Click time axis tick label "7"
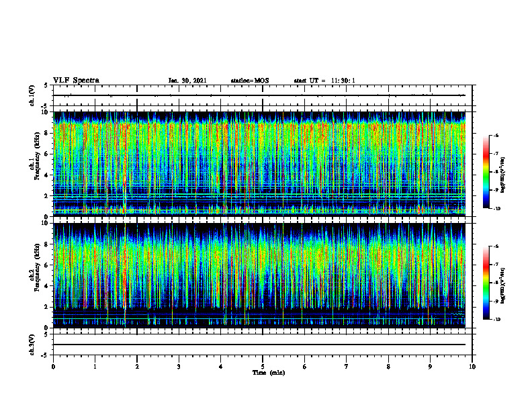The height and width of the screenshot is (411, 532). tap(347, 367)
